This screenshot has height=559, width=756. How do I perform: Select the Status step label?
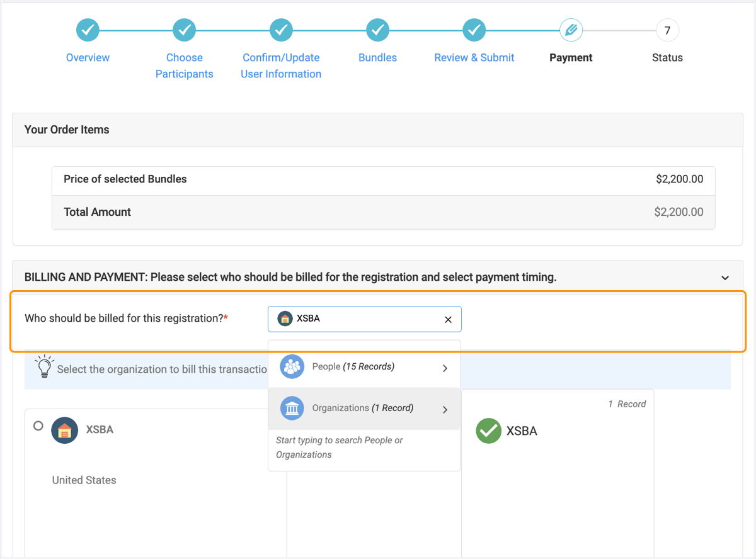(667, 57)
